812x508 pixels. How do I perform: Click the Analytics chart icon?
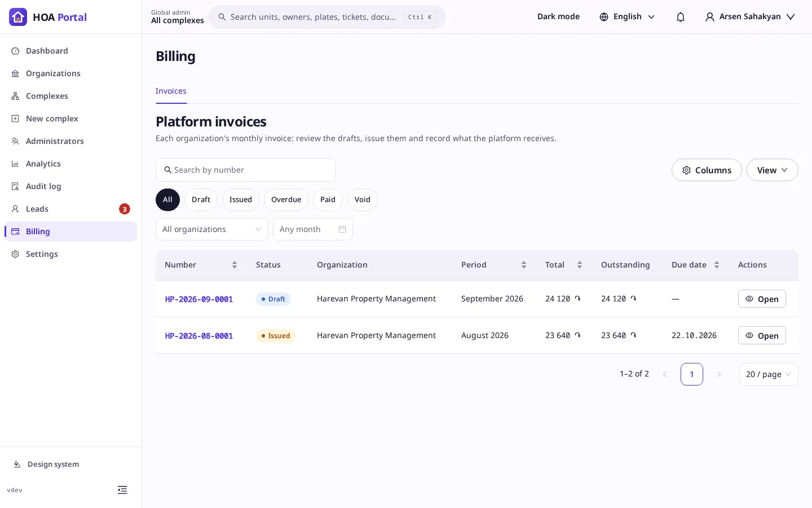[x=15, y=164]
